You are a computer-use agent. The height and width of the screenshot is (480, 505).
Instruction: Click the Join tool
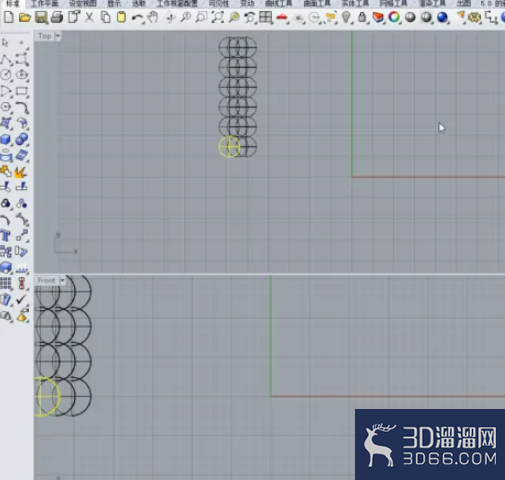click(x=6, y=171)
